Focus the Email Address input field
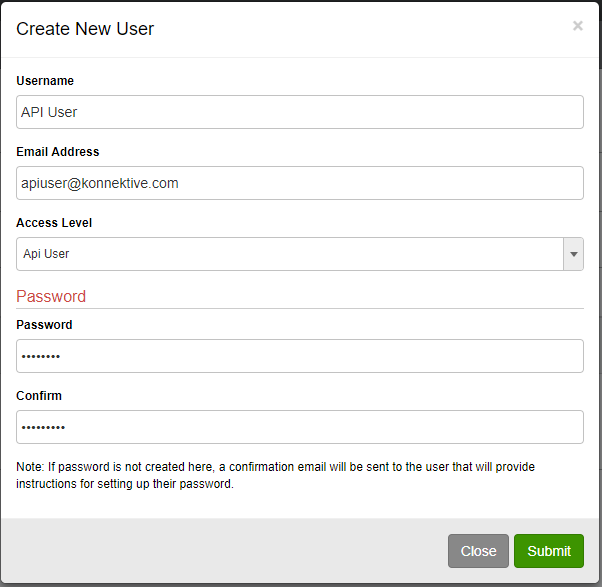This screenshot has width=602, height=587. [x=299, y=183]
